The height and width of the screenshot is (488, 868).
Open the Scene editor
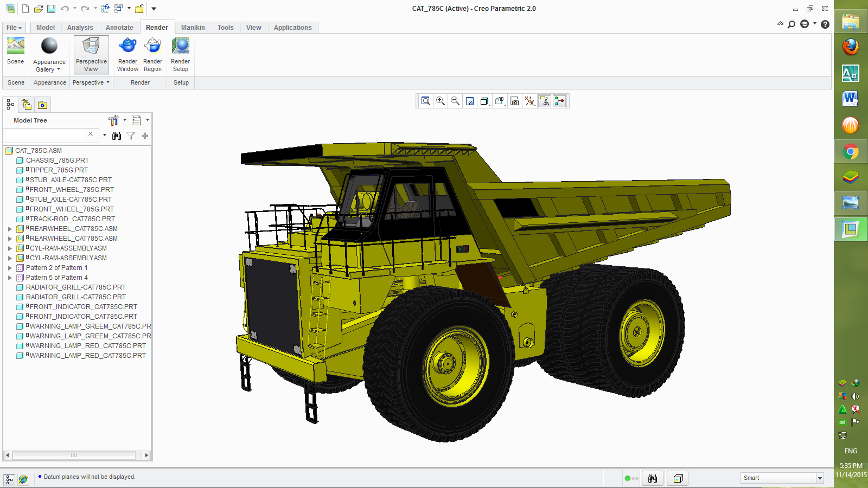[x=16, y=51]
